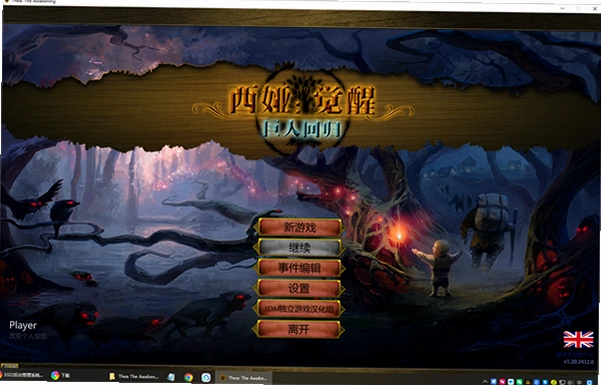This screenshot has width=601, height=385.
Task: Click the rightmost blue tray icon
Action: (x=590, y=382)
